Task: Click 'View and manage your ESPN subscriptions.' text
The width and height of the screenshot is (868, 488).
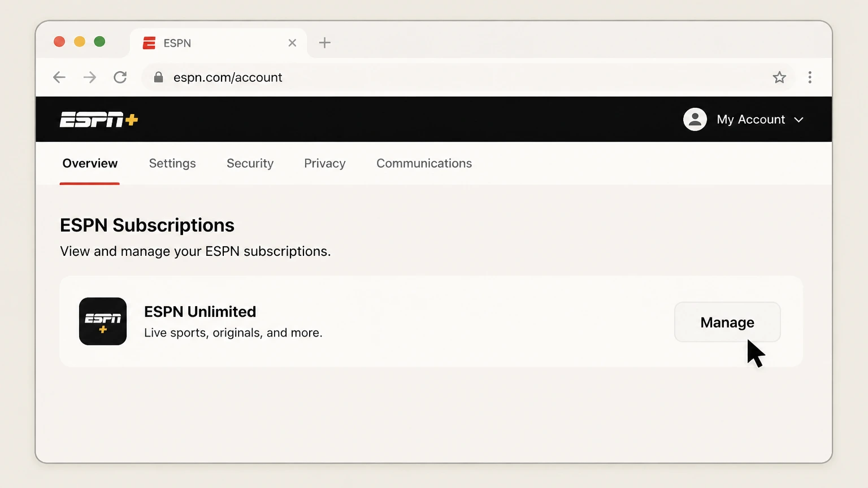Action: (x=196, y=251)
